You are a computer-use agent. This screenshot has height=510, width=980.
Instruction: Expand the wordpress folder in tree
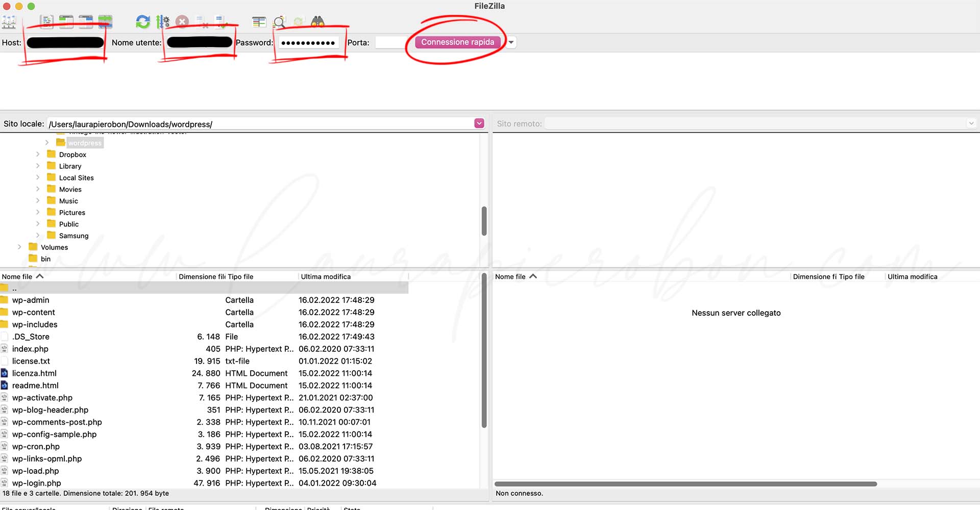point(47,143)
